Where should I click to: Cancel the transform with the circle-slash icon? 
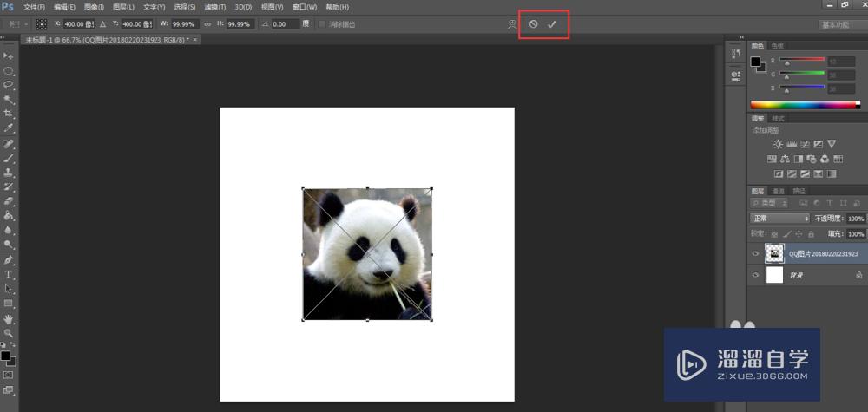coord(533,24)
